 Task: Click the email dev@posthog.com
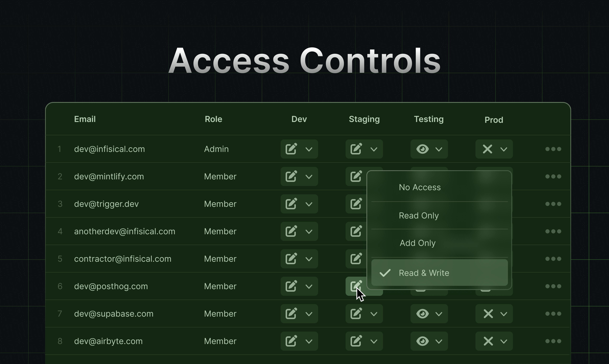[111, 287]
